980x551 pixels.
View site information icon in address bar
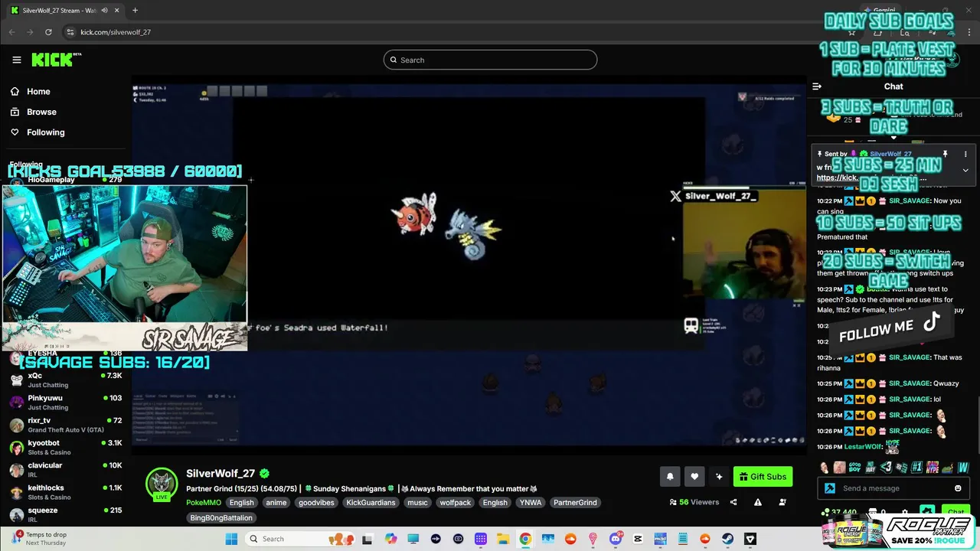[70, 32]
